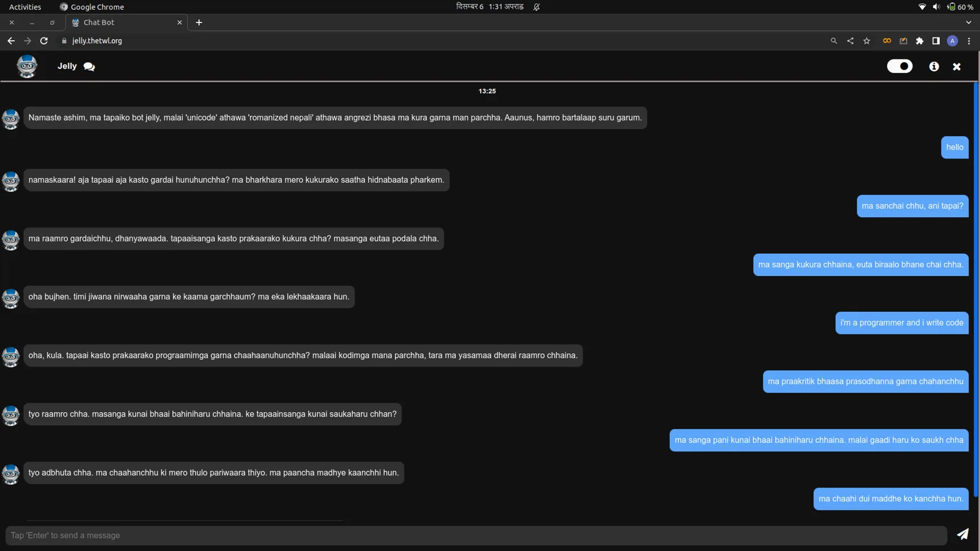This screenshot has width=980, height=551.
Task: Open a new browser tab
Action: [199, 22]
